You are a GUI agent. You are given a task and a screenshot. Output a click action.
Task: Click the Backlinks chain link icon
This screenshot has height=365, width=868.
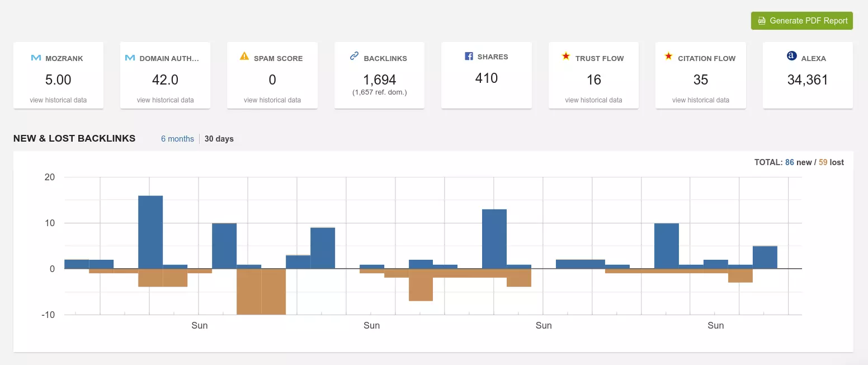[x=354, y=56]
